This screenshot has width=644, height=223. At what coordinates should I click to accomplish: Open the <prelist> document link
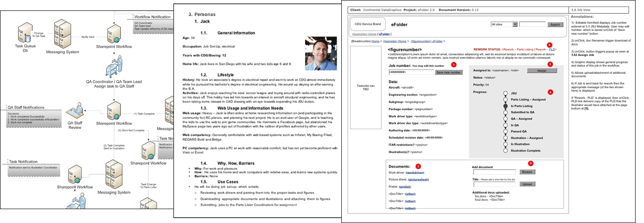[406, 187]
